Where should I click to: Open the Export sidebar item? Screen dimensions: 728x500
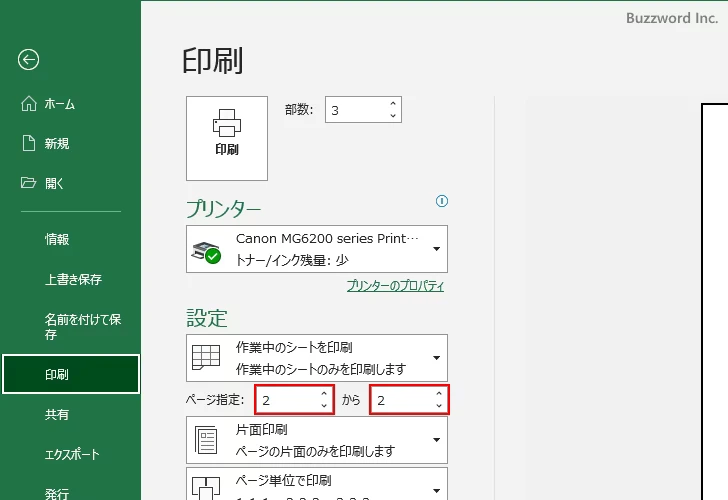tap(72, 454)
